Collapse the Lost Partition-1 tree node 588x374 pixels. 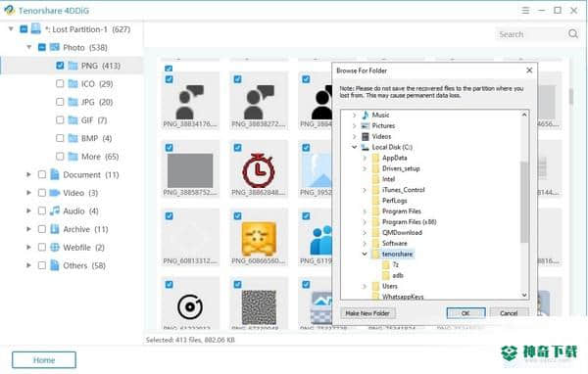pyautogui.click(x=11, y=28)
